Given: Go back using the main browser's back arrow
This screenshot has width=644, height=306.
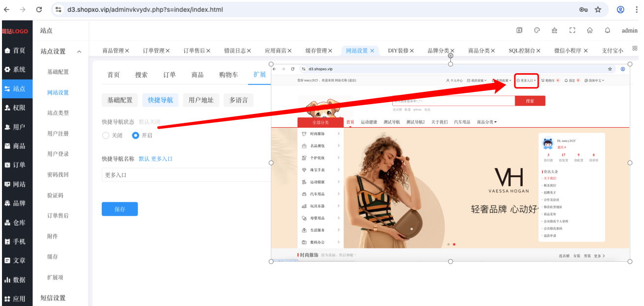Looking at the screenshot, I should tap(6, 9).
